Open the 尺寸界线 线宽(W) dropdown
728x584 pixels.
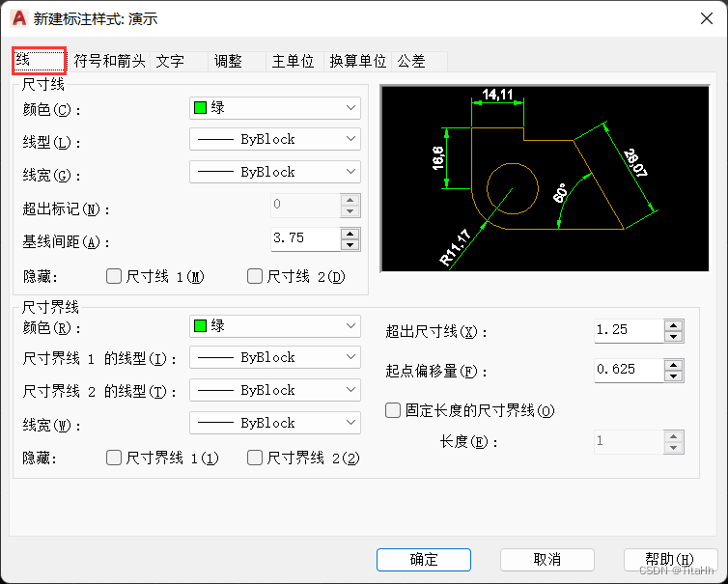coord(275,423)
